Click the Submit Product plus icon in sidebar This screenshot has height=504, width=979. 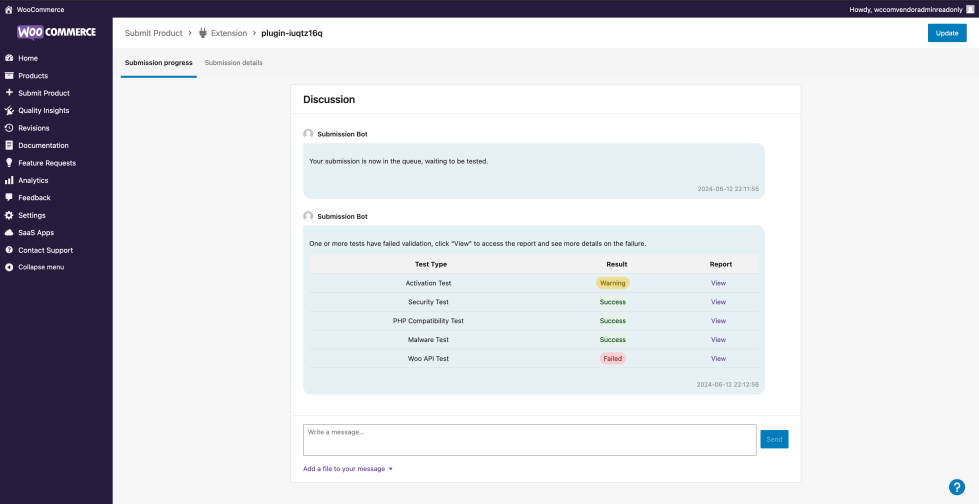pyautogui.click(x=9, y=93)
